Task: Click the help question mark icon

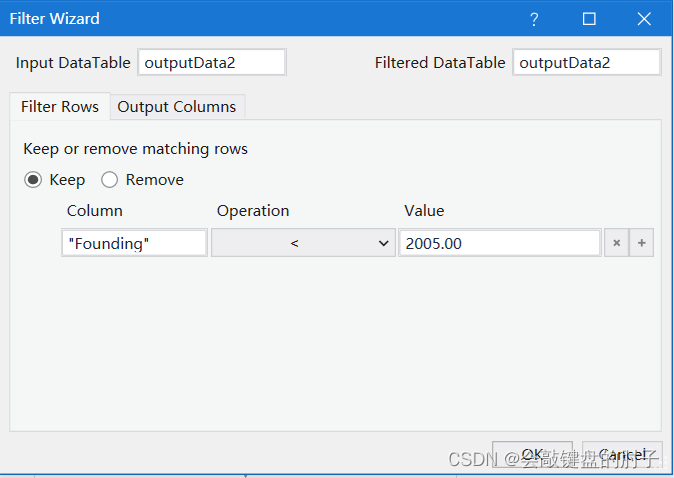Action: [534, 19]
